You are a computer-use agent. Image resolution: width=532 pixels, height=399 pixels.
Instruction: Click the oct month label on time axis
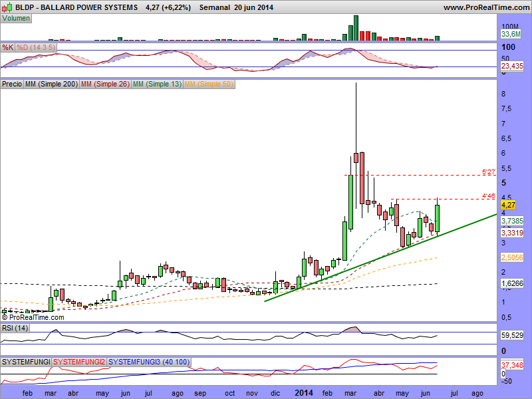point(229,393)
